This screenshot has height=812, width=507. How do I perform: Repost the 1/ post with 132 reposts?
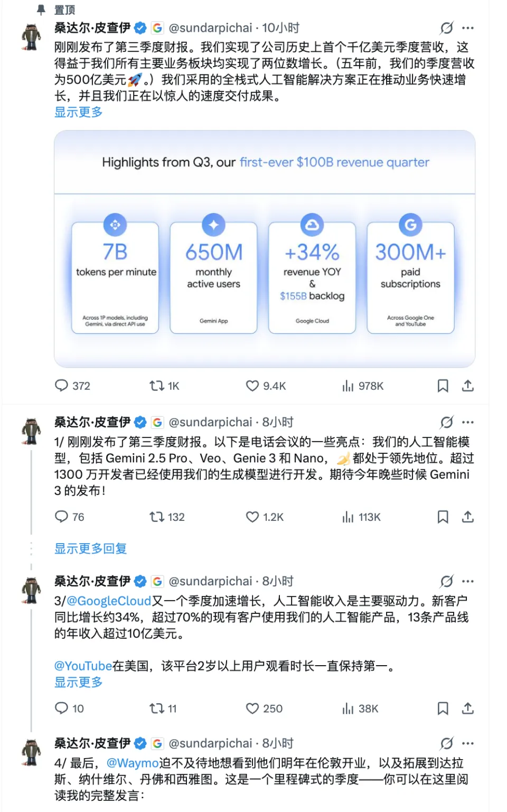click(157, 517)
